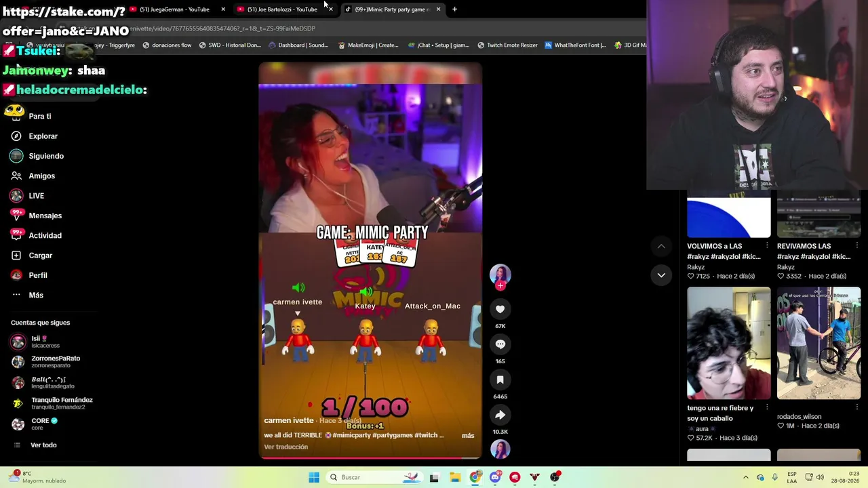Click Ver traducción under the caption

[285, 447]
